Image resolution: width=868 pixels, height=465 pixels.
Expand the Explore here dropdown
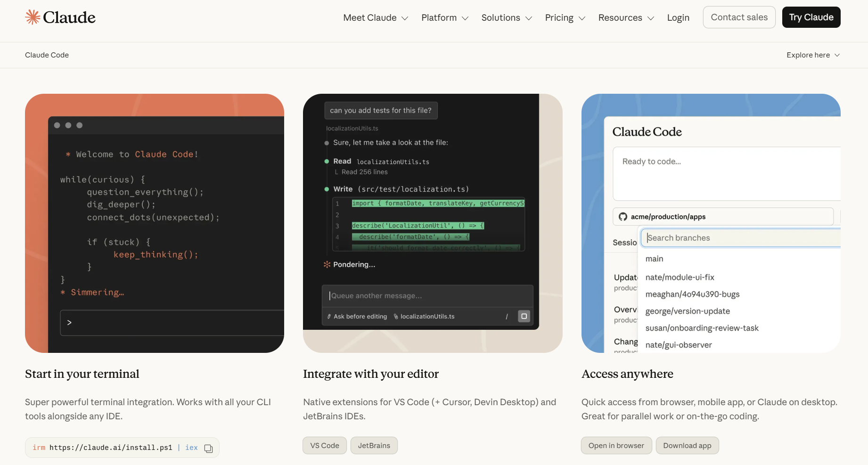(x=813, y=55)
